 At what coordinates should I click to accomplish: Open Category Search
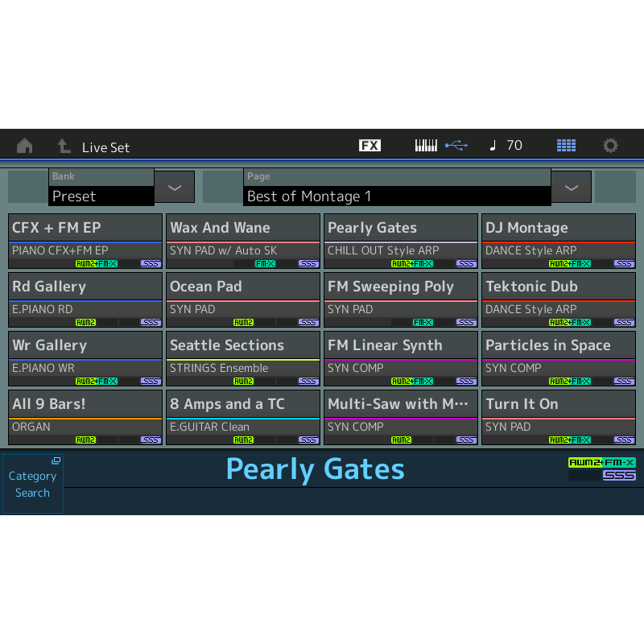click(32, 484)
